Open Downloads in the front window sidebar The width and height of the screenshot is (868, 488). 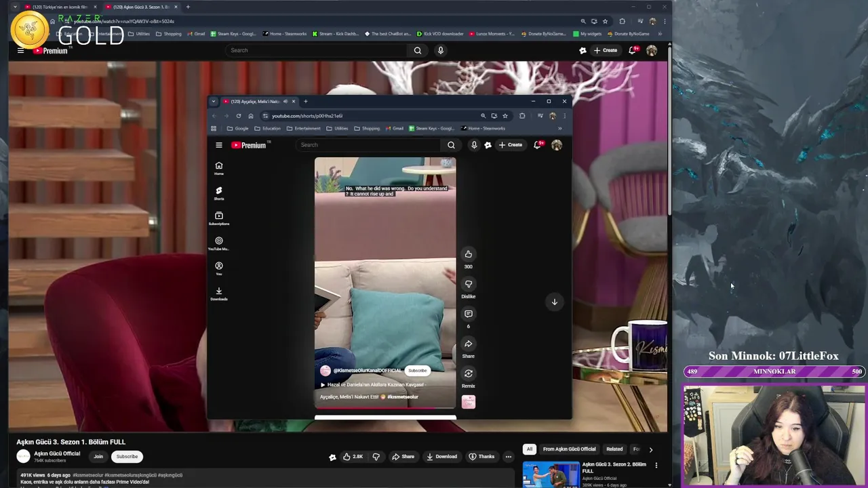pyautogui.click(x=218, y=293)
